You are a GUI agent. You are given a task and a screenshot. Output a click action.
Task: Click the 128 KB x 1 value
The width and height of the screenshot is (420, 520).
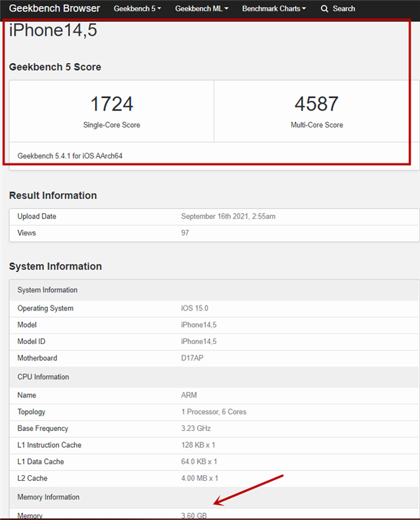(198, 445)
